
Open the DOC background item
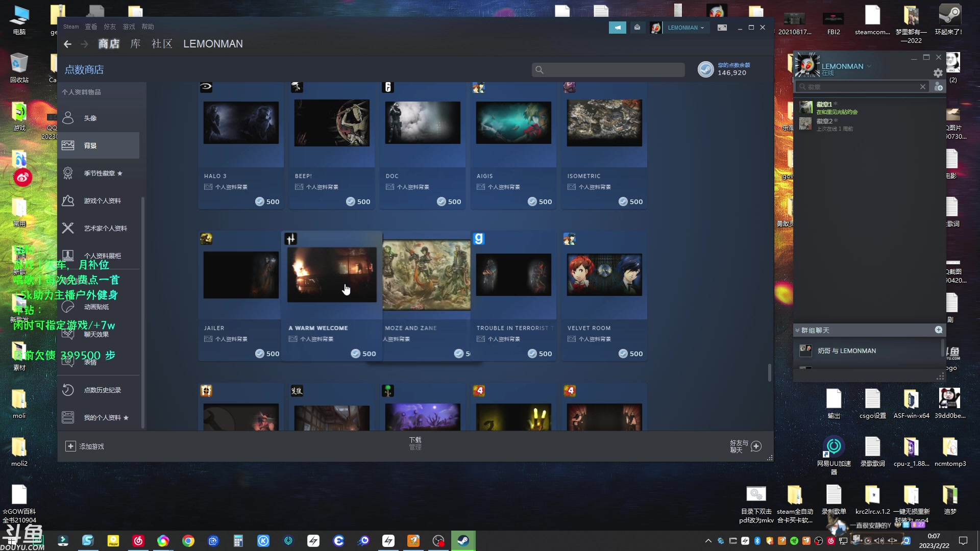coord(423,146)
